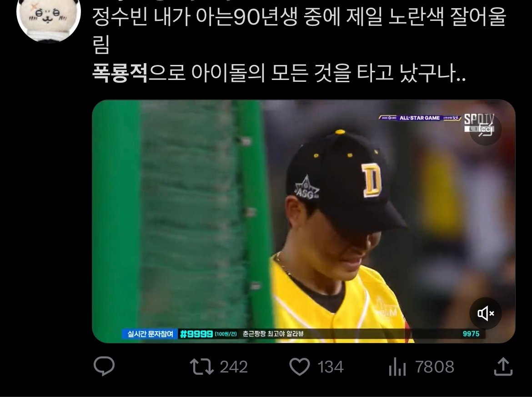Screen dimensions: 532x397
Task: Click the D logo on the player's cap
Action: (372, 180)
